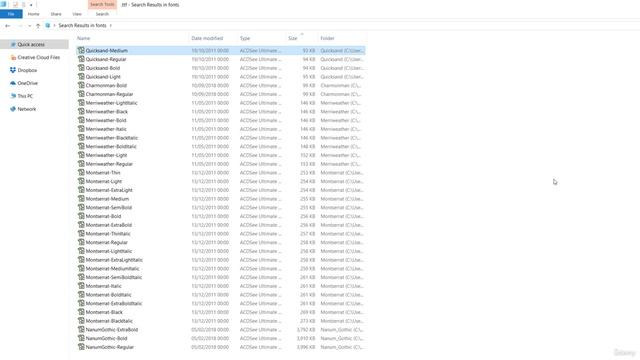This screenshot has height=360, width=640.
Task: Click the Merriweather-Bold file icon
Action: tap(81, 120)
